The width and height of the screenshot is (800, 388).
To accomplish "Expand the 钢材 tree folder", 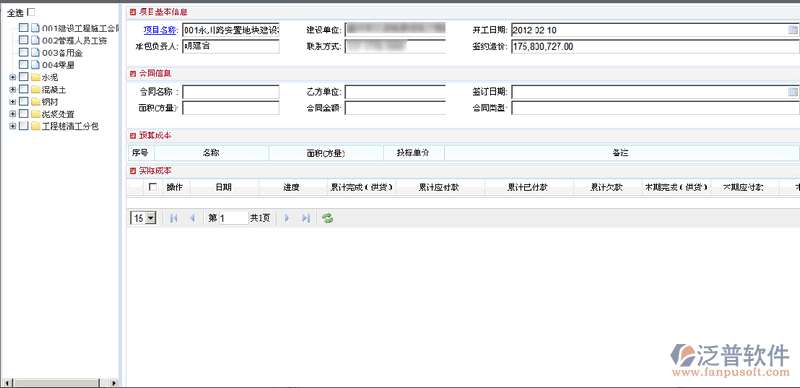I will (x=13, y=102).
